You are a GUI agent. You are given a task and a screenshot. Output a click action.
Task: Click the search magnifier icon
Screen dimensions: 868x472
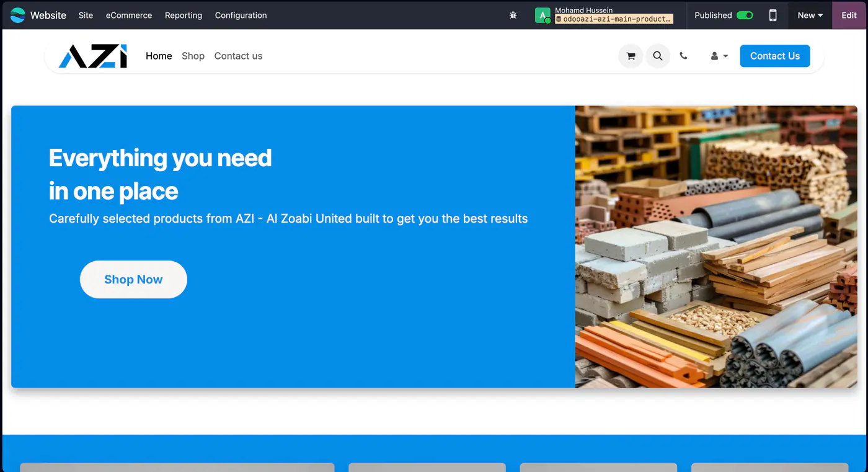pos(658,56)
